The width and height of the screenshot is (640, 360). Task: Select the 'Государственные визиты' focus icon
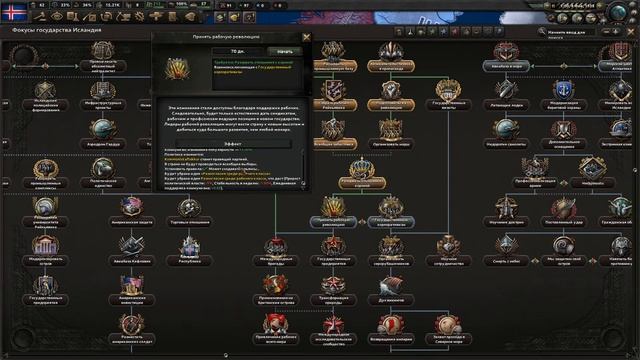pos(448,90)
